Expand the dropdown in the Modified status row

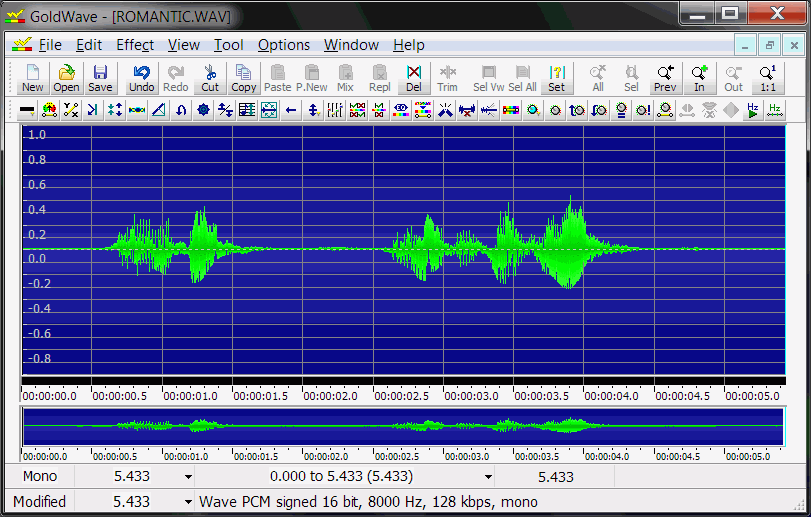[188, 502]
